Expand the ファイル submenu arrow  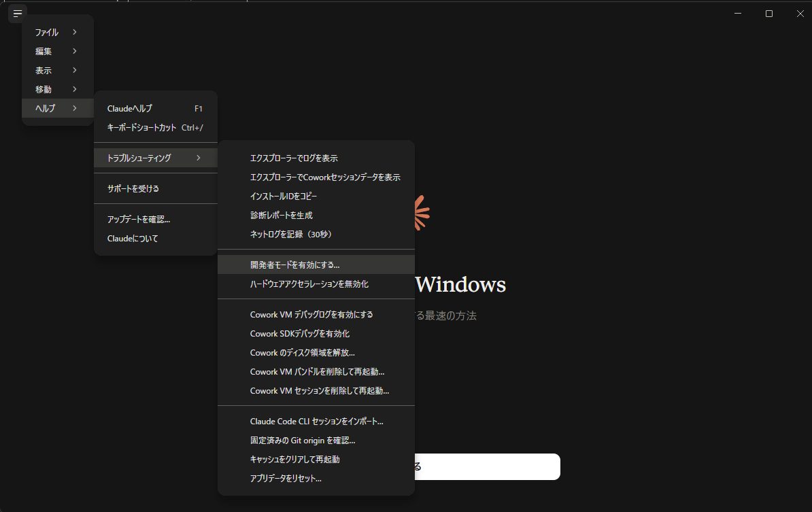coord(75,32)
